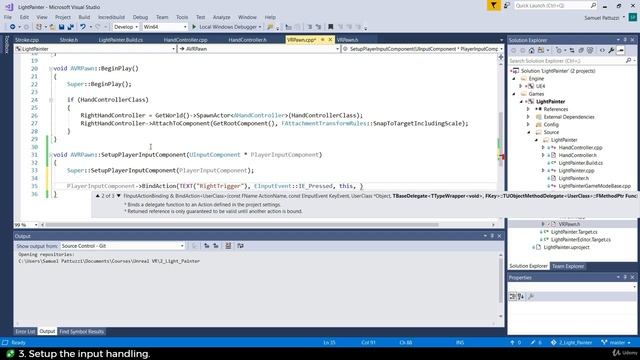640x360 pixels.
Task: Switch to Team Explorer tab
Action: [x=568, y=266]
